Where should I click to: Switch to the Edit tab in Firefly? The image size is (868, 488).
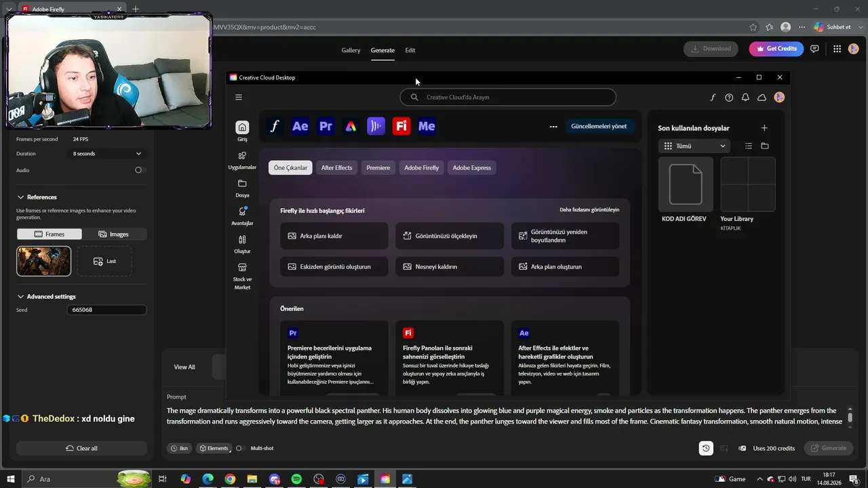point(410,50)
